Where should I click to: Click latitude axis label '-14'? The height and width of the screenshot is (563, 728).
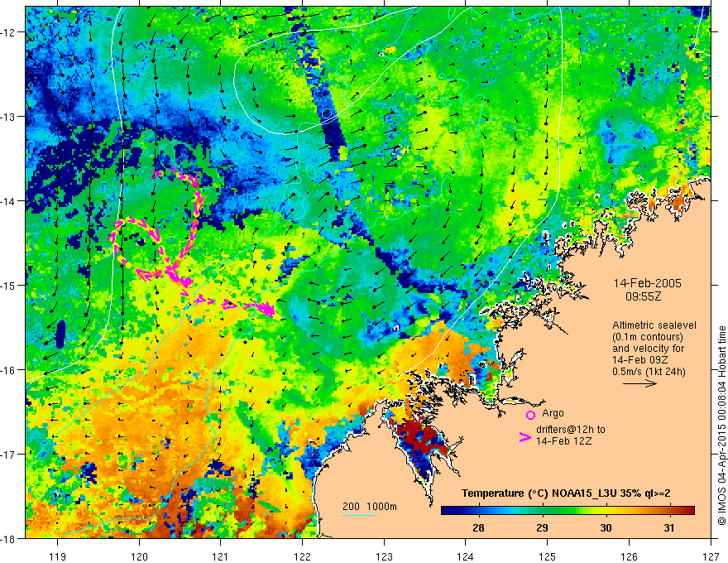[9, 201]
